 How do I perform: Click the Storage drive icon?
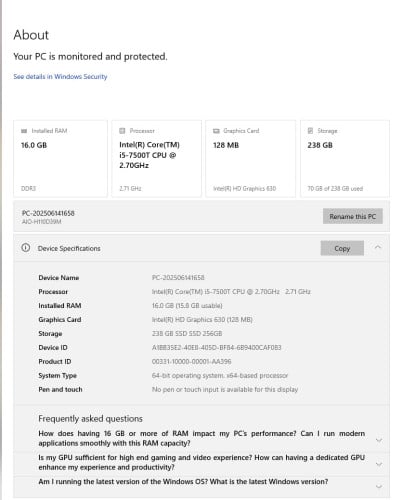[x=310, y=131]
